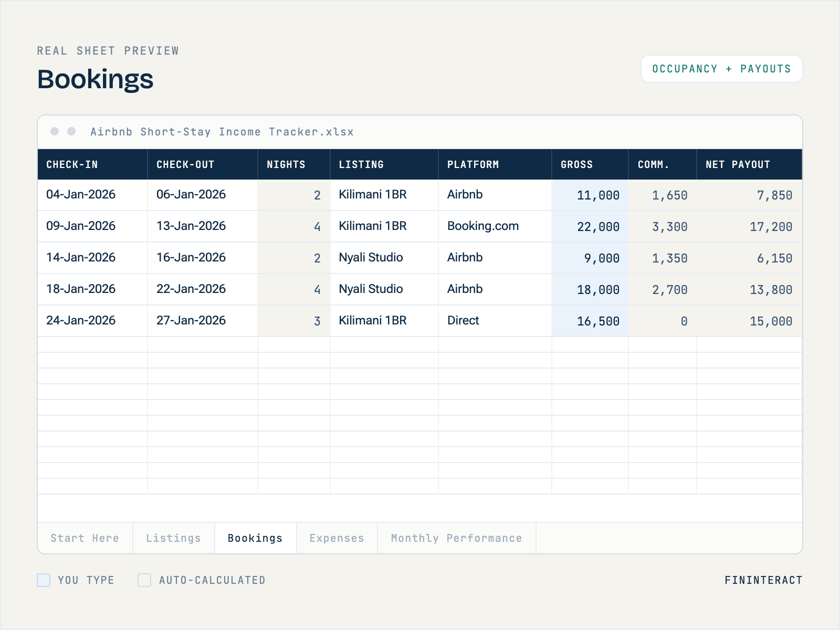The width and height of the screenshot is (840, 630).
Task: Select the gross cell showing 9,000
Action: (x=590, y=258)
